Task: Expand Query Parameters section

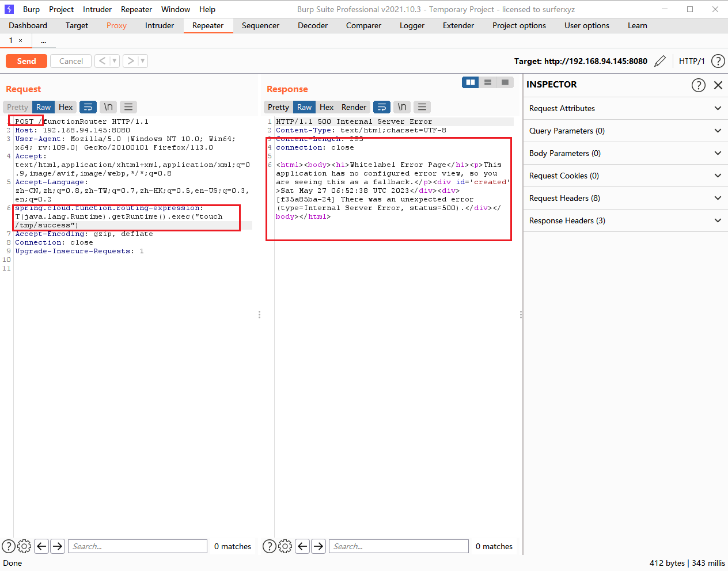Action: click(x=625, y=131)
